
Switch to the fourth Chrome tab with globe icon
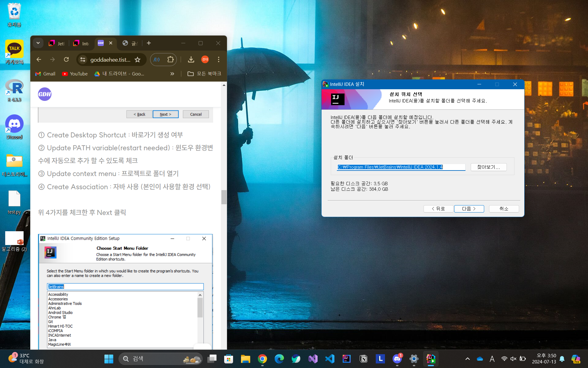click(130, 44)
